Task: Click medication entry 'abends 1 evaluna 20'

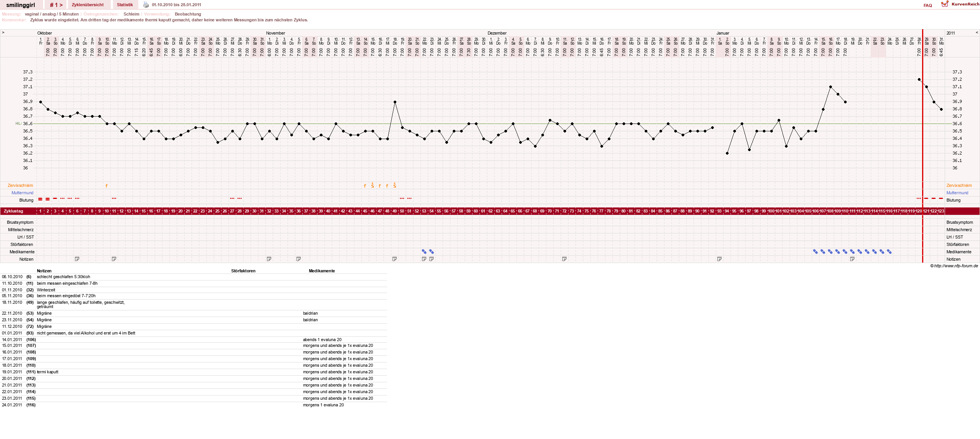Action: [x=322, y=340]
